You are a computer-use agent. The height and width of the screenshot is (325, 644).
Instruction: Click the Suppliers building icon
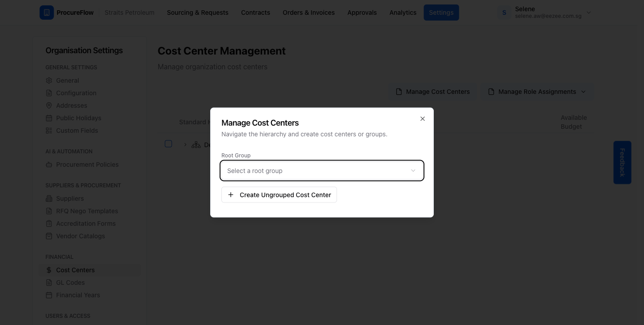pos(49,198)
